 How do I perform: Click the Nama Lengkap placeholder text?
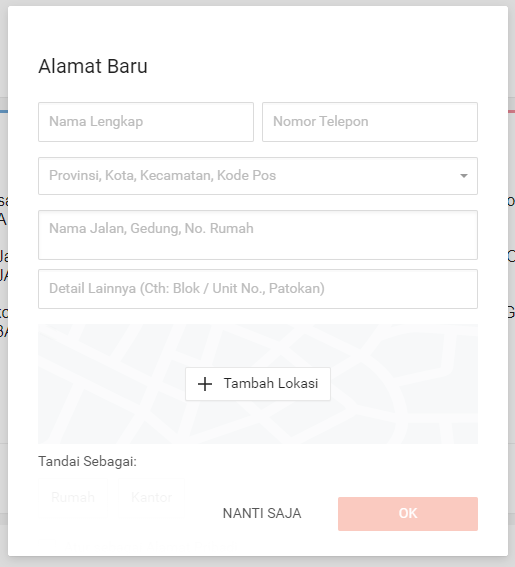coord(96,122)
